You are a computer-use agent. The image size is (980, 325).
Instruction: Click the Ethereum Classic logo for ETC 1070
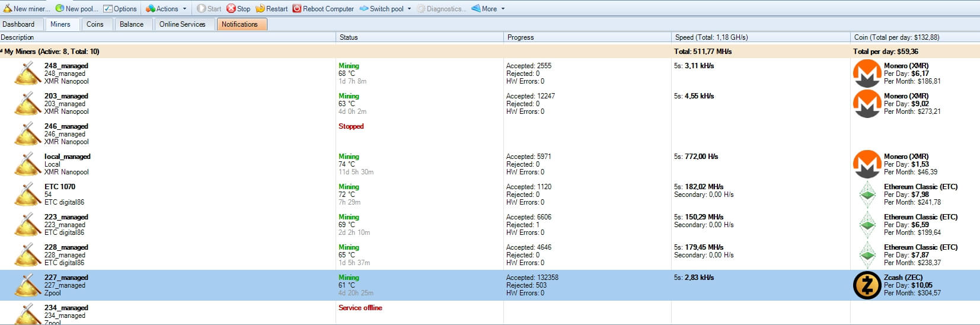(868, 195)
